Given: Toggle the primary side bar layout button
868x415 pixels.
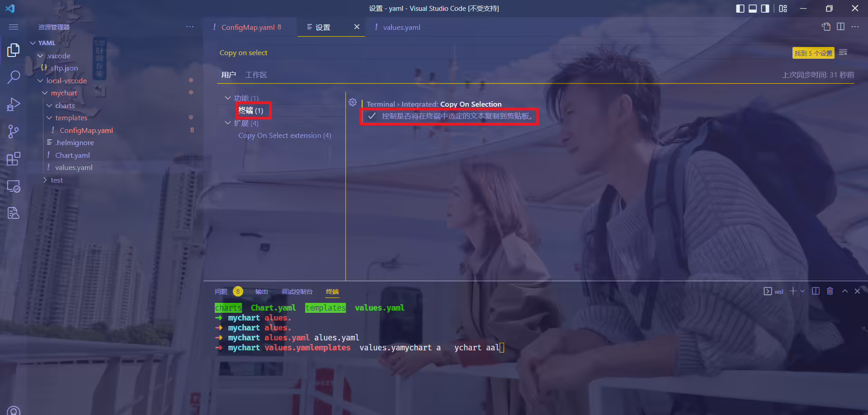Looking at the screenshot, I should pos(740,9).
